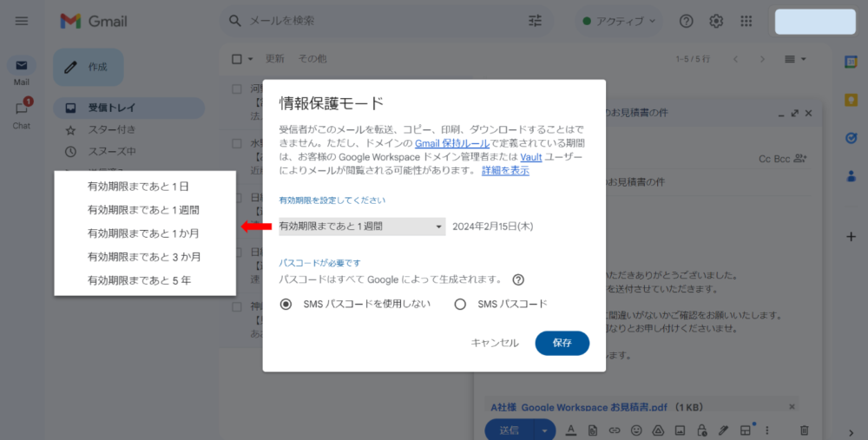
Task: Open the 'Gmail 保持ルール' link
Action: coord(452,144)
